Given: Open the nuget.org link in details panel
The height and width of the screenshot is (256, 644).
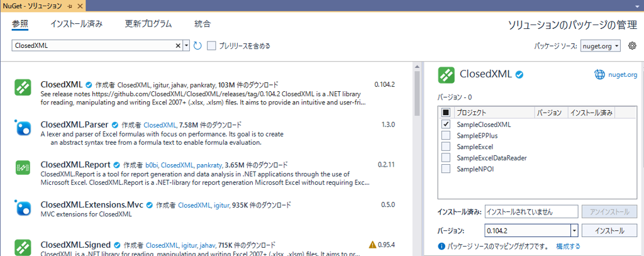Looking at the screenshot, I should (623, 75).
